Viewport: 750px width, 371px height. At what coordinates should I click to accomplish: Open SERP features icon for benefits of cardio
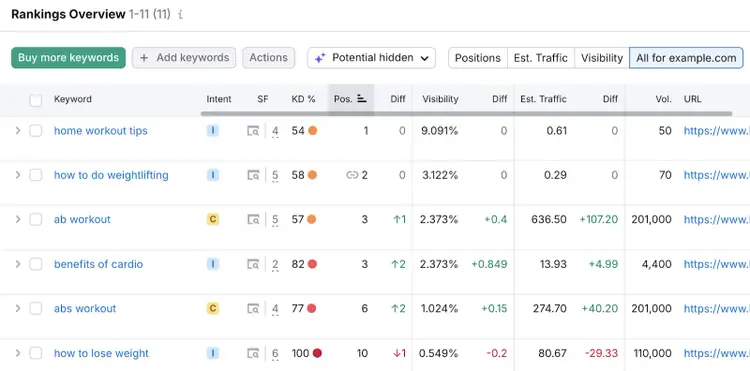253,264
